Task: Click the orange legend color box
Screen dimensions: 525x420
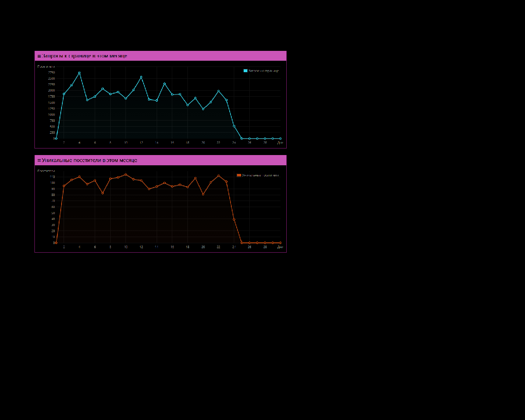Action: coord(239,176)
